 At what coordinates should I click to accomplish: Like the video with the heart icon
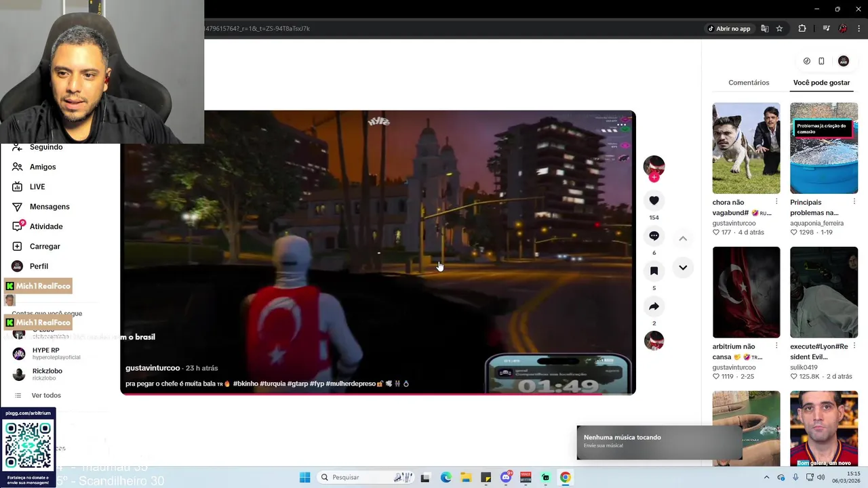tap(654, 201)
